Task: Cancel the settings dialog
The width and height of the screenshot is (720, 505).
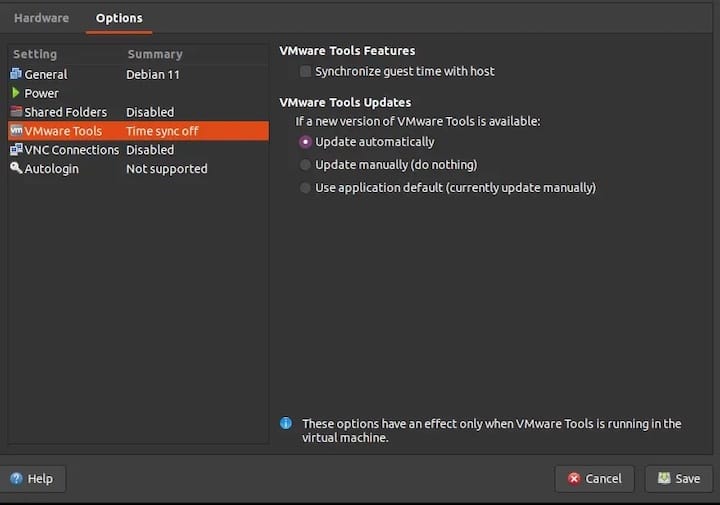Action: (x=594, y=479)
